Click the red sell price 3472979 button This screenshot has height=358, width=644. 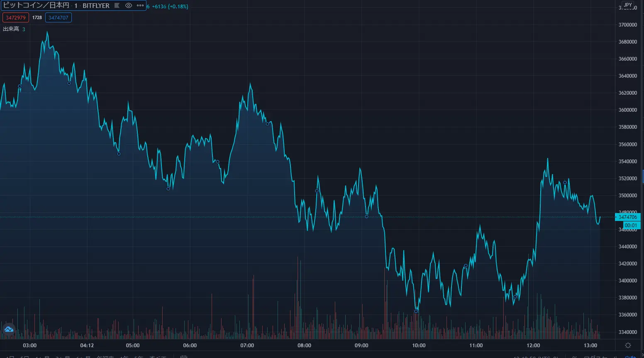tap(16, 18)
